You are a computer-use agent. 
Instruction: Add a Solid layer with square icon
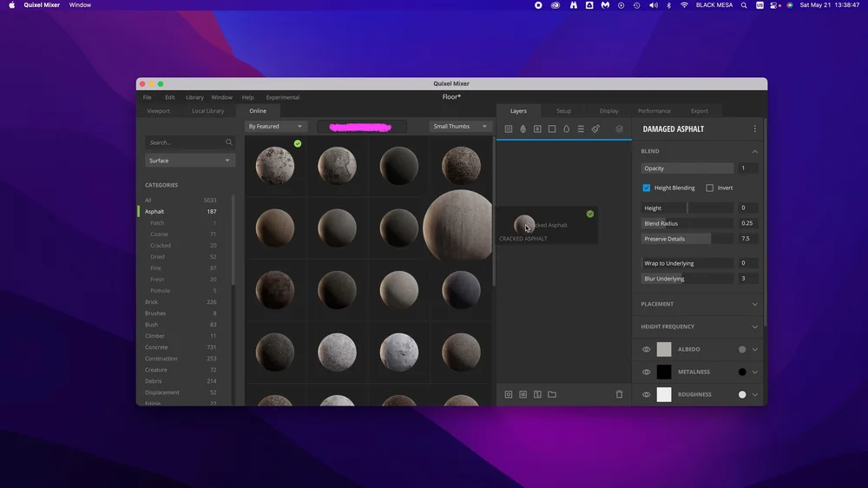click(552, 129)
